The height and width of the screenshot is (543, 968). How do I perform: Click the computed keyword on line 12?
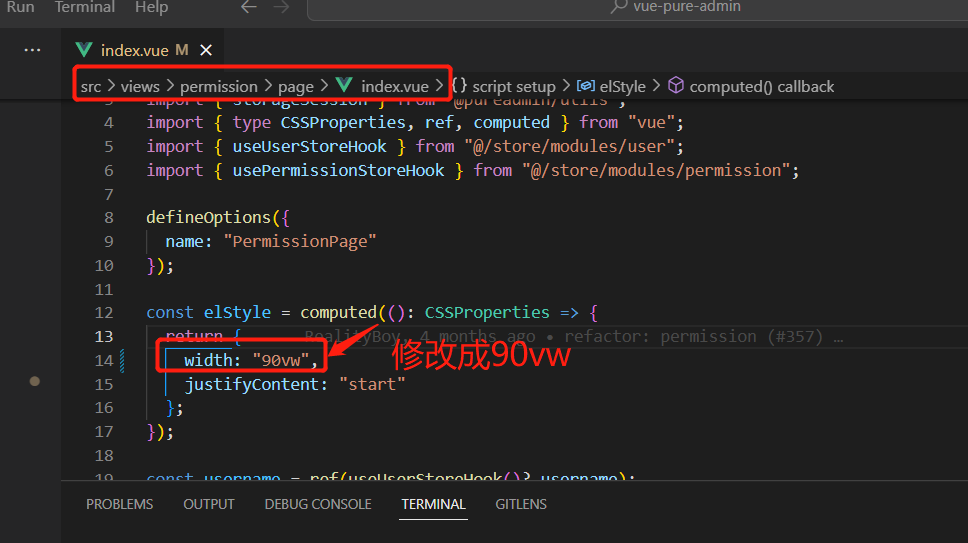coord(338,312)
